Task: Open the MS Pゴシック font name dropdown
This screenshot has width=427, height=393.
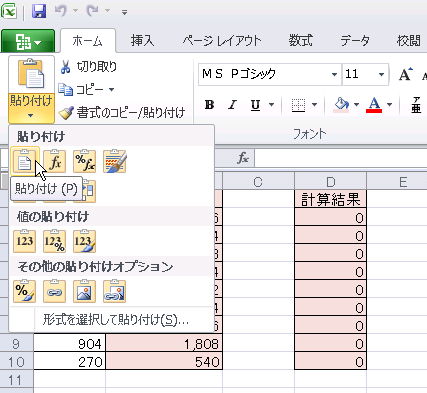Action: [x=334, y=74]
